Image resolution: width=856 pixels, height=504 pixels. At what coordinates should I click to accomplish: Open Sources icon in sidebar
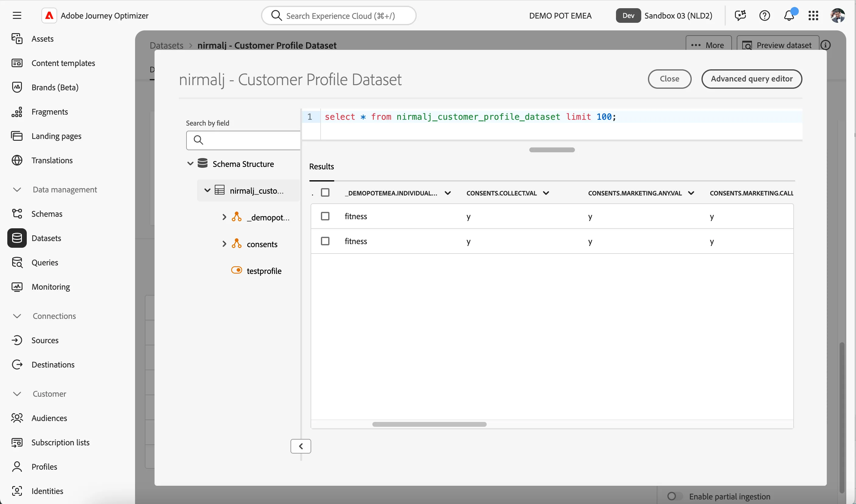17,340
